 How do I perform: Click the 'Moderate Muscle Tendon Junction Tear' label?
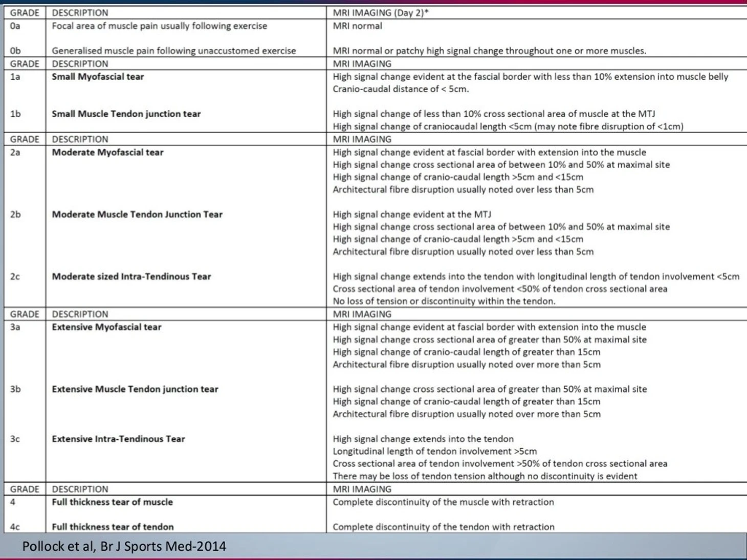tap(137, 215)
